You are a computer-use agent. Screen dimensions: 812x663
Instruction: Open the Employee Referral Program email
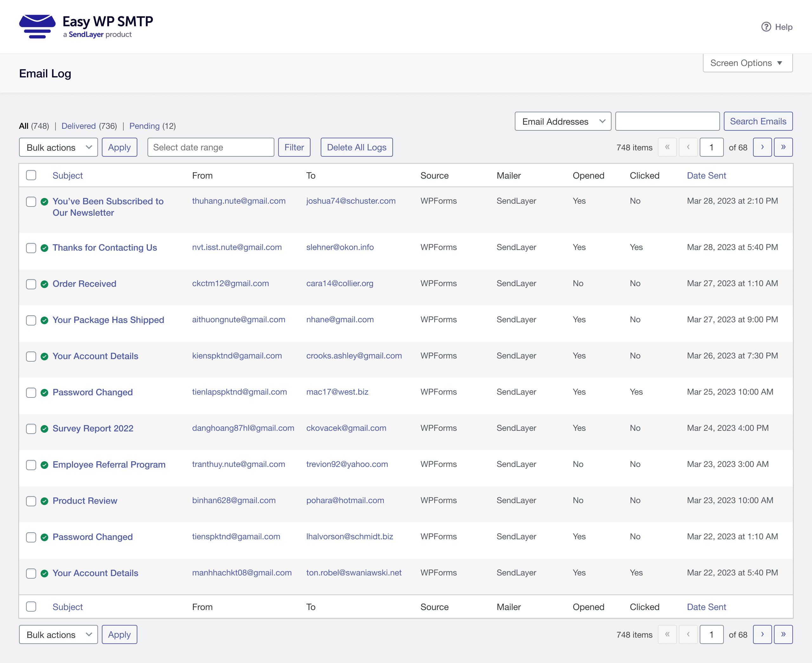(x=109, y=464)
